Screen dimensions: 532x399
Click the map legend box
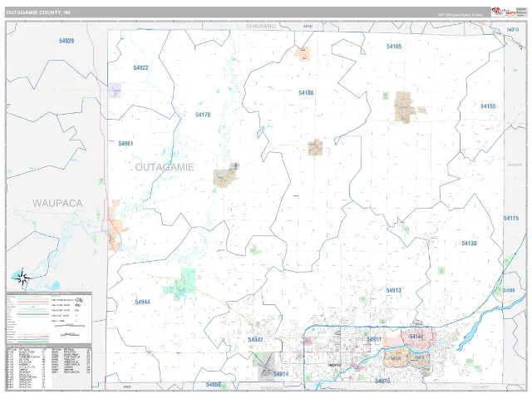pos(49,318)
